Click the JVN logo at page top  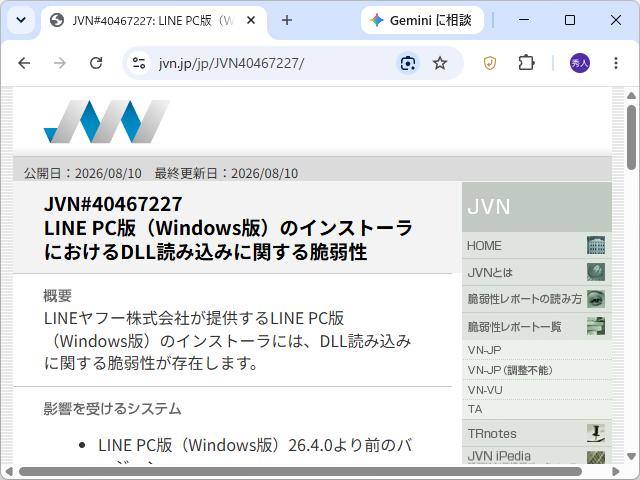107,122
